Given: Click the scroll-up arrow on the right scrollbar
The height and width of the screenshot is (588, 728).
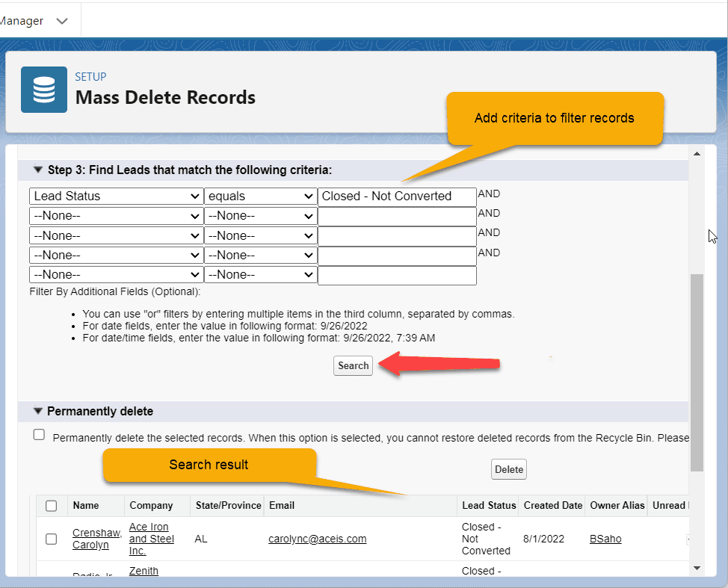Looking at the screenshot, I should click(697, 153).
